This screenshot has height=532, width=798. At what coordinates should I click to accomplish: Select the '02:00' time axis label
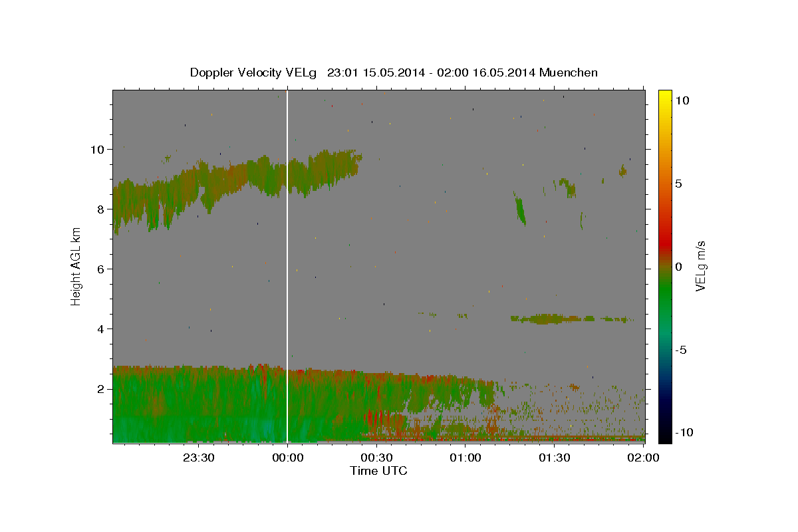click(x=643, y=458)
